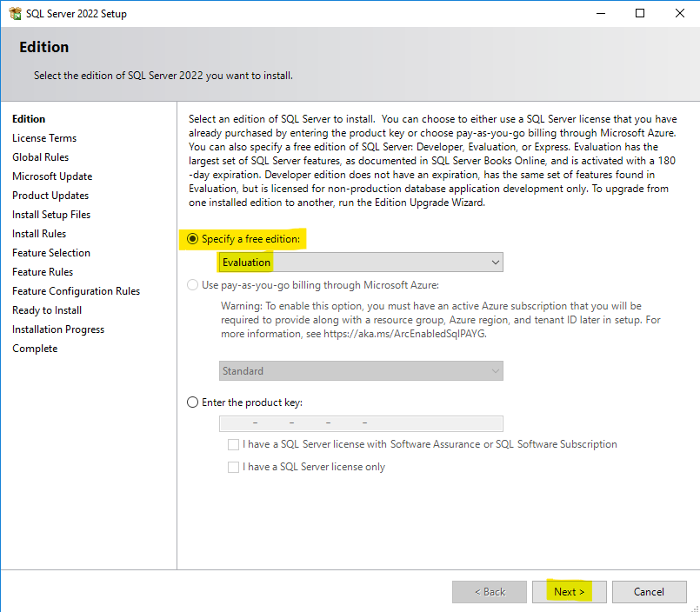Screen dimensions: 700x612
Task: Select Ready to Install in the sidebar
Action: [x=46, y=309]
